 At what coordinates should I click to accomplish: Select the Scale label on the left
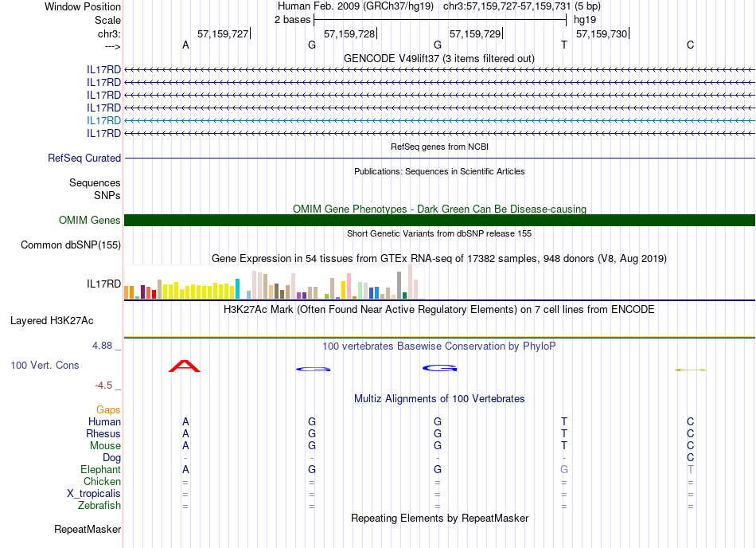[107, 20]
